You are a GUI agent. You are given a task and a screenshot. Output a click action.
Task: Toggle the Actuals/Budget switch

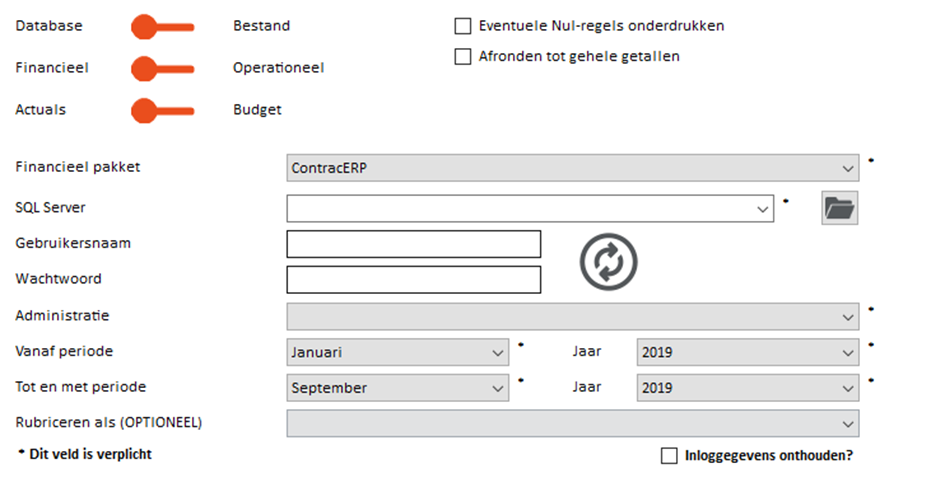(162, 110)
